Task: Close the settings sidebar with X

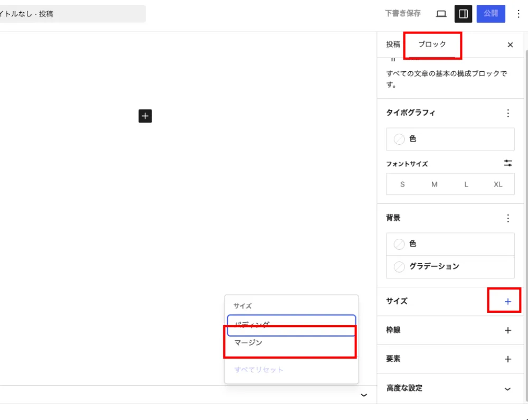Action: tap(510, 45)
